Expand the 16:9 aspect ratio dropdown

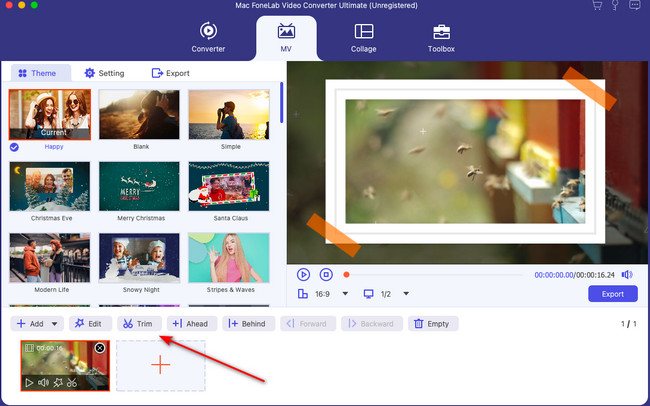pyautogui.click(x=345, y=294)
